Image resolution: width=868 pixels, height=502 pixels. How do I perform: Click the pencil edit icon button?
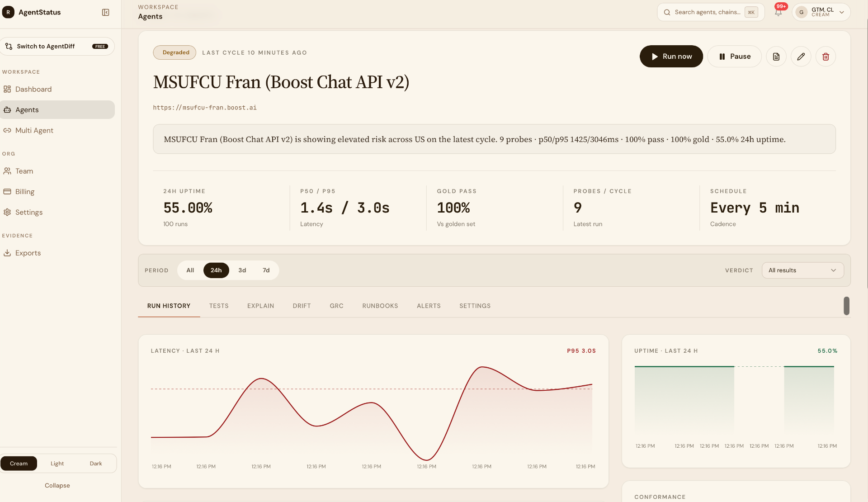801,57
